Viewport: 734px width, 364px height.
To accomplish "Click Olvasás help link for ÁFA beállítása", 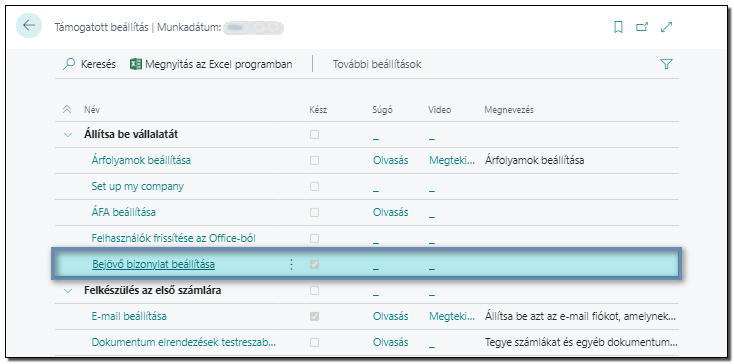I will [390, 212].
